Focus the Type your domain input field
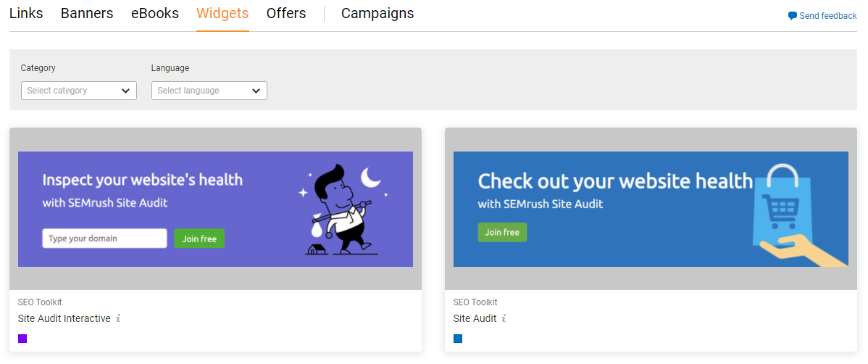 (104, 239)
